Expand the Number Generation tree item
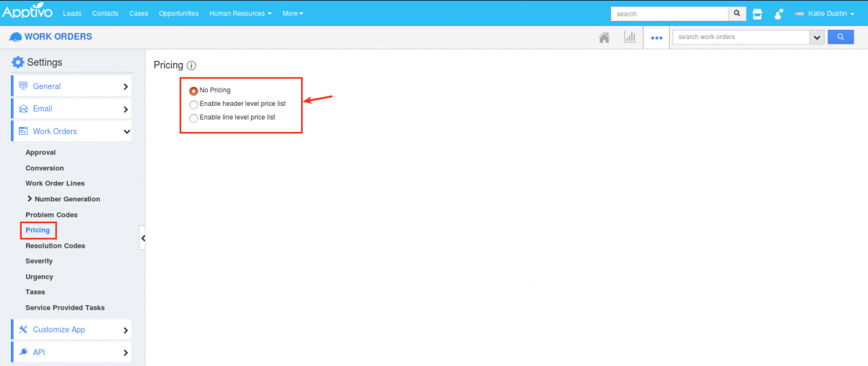This screenshot has width=868, height=366. (30, 199)
